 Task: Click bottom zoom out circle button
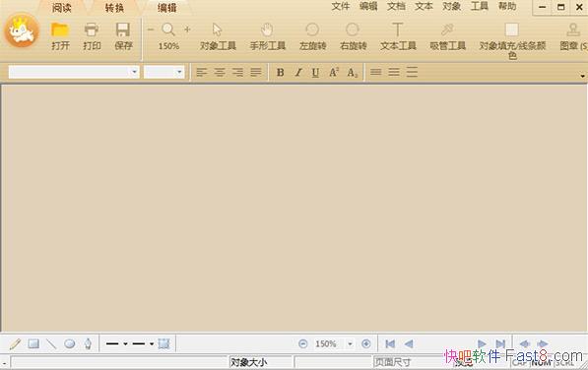tap(303, 343)
